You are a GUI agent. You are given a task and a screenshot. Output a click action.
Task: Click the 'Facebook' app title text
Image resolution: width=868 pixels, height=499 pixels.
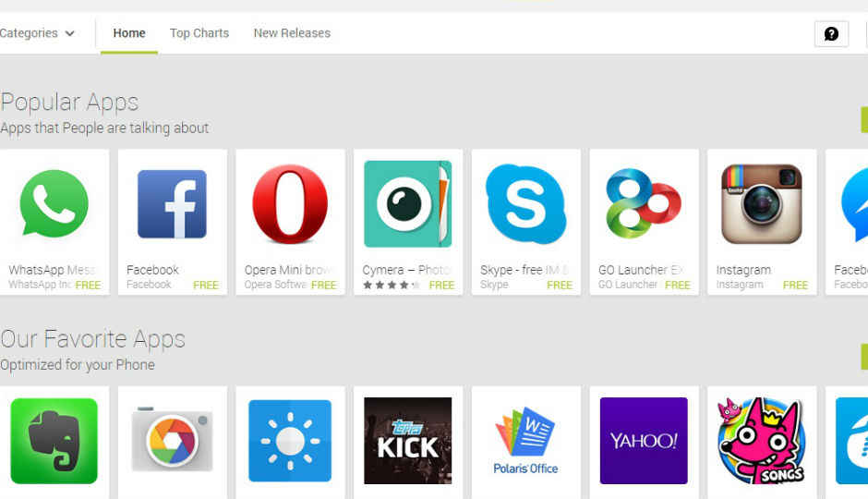pos(152,270)
